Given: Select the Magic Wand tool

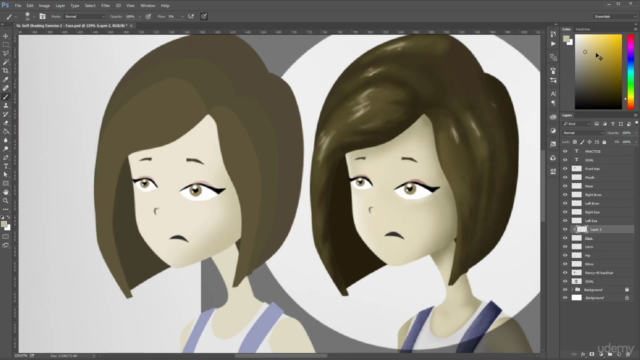Looking at the screenshot, I should 6,62.
